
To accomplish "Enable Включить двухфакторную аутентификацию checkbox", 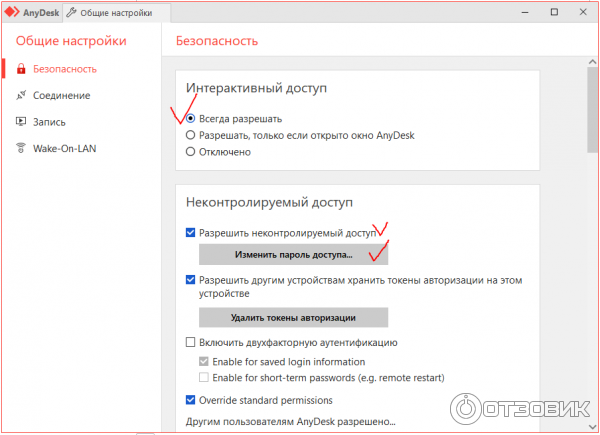I will (191, 343).
